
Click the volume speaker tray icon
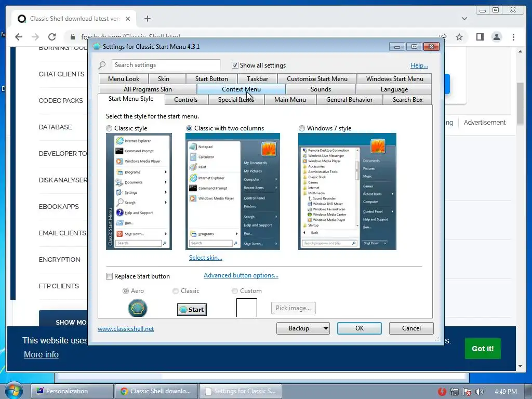[479, 392]
